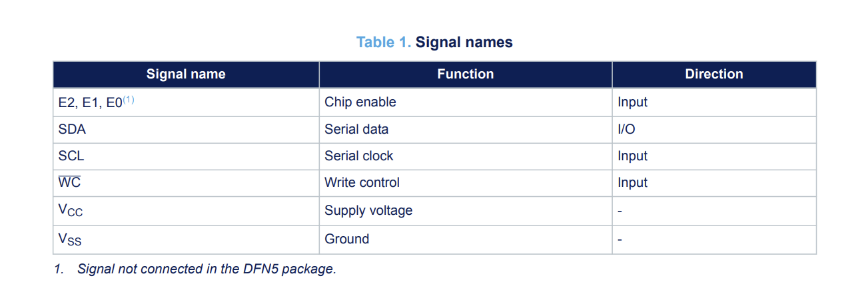This screenshot has height=292, width=868.
Task: Click the VCC signal cell
Action: (186, 211)
